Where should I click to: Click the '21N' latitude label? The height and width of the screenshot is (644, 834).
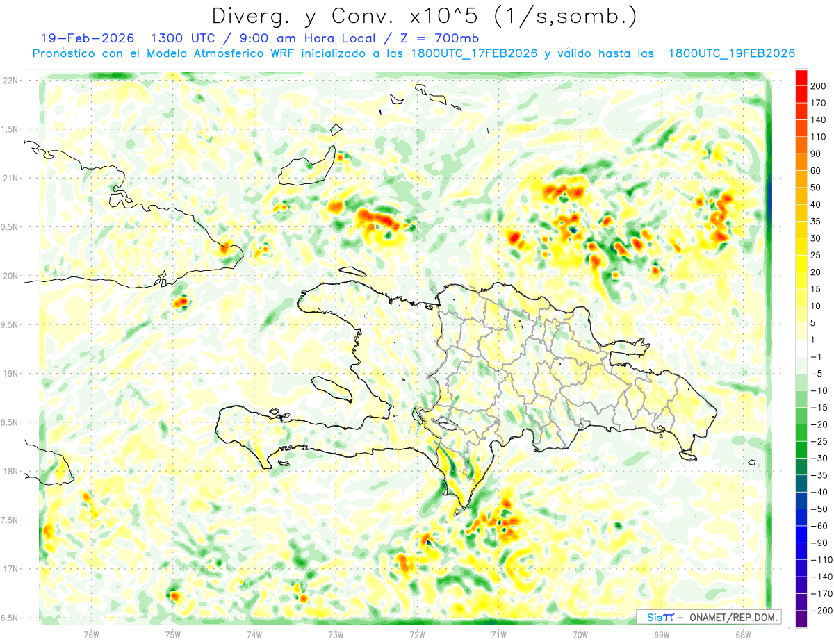pyautogui.click(x=10, y=179)
